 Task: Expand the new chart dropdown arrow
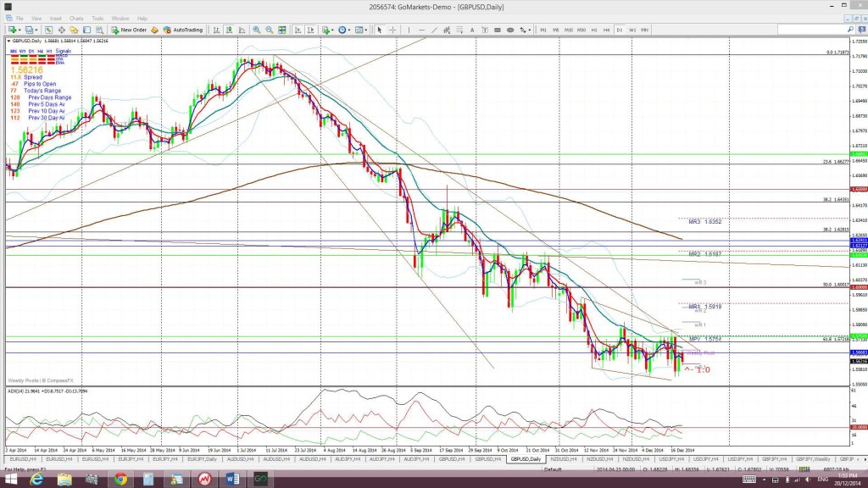tap(19, 30)
